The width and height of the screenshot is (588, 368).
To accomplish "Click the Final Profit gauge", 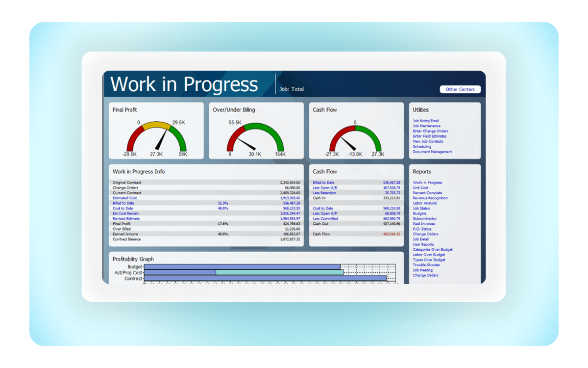I will click(156, 137).
